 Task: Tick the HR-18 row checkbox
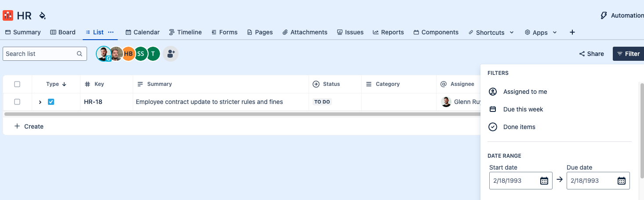tap(17, 102)
